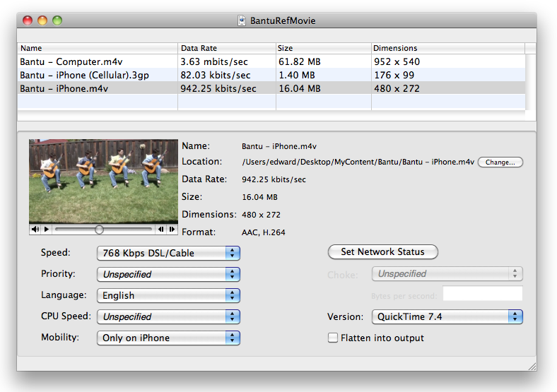
Task: Click the Set Network Status button
Action: [x=382, y=251]
